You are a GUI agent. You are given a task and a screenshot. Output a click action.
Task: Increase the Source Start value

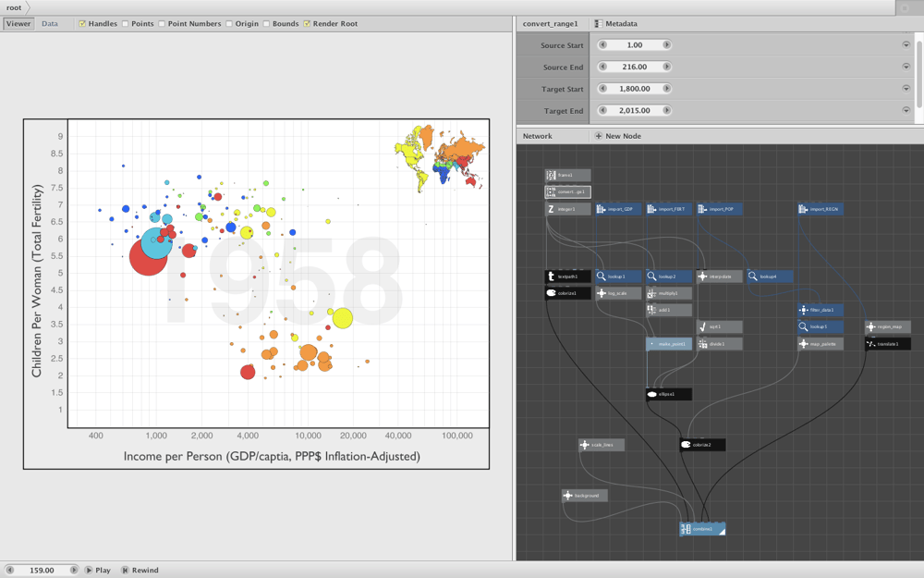click(x=666, y=44)
